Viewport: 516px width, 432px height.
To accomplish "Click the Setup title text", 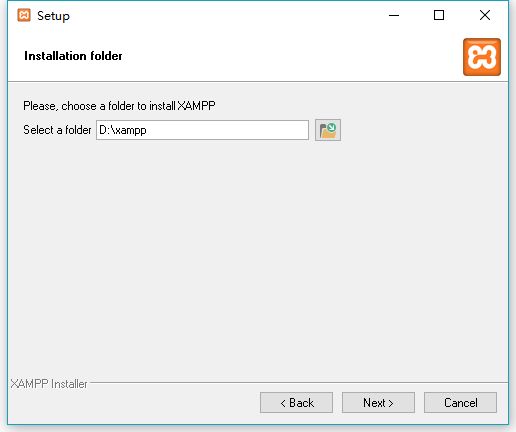I will (x=53, y=16).
